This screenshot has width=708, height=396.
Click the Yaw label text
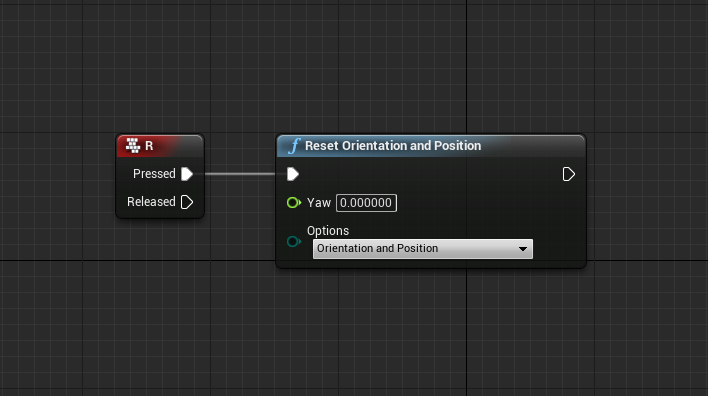point(319,203)
